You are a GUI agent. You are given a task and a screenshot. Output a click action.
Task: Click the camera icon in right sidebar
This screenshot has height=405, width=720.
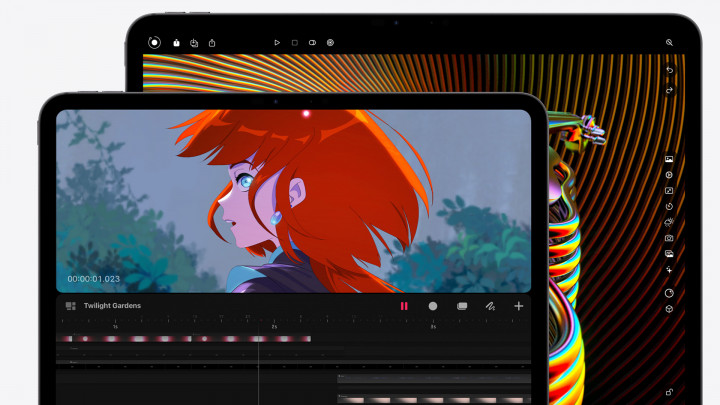point(669,238)
